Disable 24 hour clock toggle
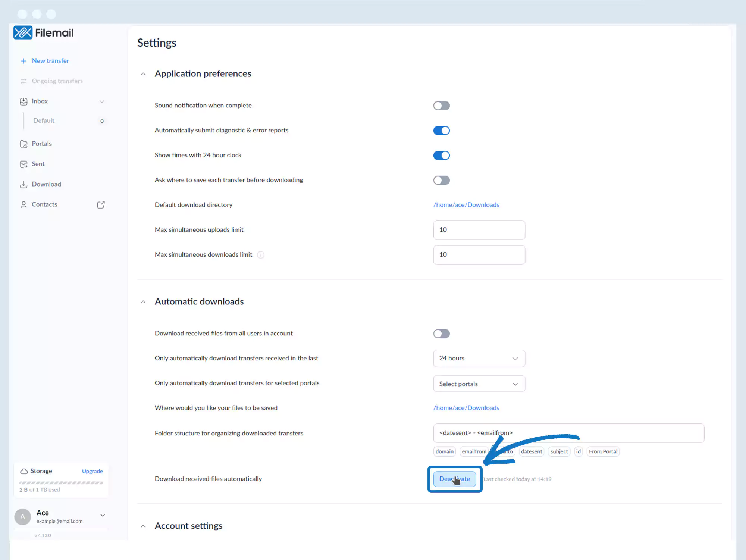This screenshot has height=560, width=746. [x=441, y=155]
